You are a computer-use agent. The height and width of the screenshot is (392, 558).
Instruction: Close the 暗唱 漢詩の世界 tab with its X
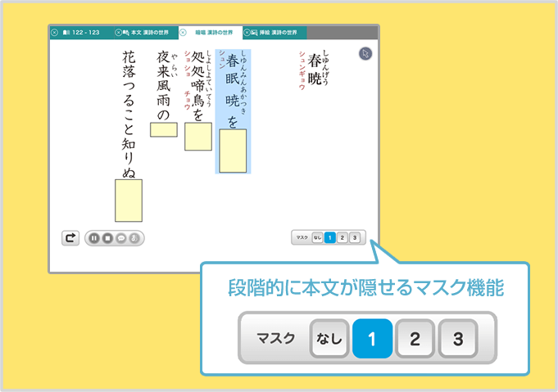click(x=183, y=33)
